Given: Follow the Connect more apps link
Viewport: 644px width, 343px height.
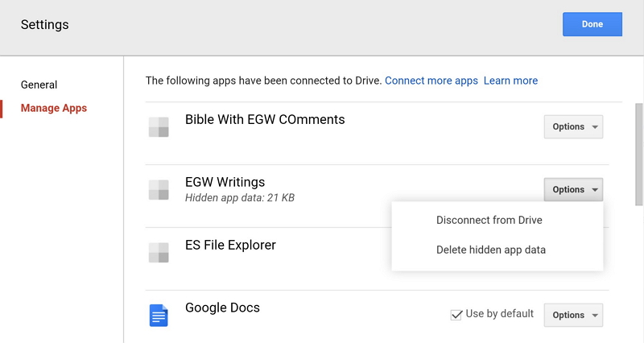Looking at the screenshot, I should (431, 81).
